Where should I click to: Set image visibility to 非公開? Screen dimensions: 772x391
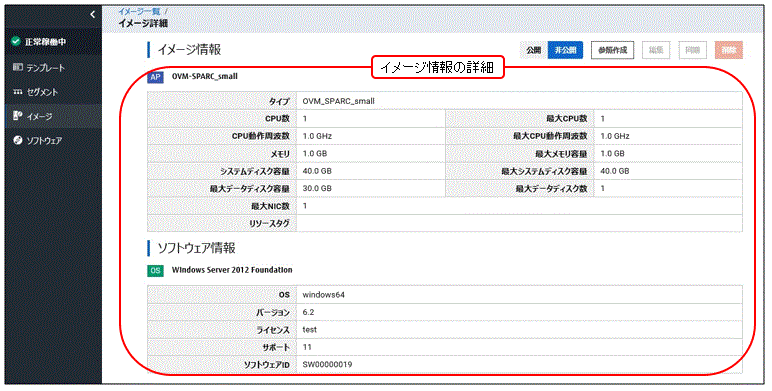[565, 50]
